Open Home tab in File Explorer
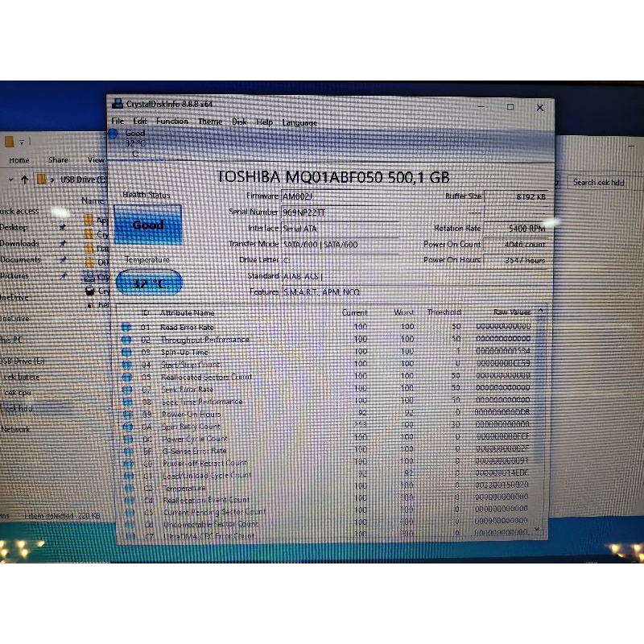 pos(19,160)
